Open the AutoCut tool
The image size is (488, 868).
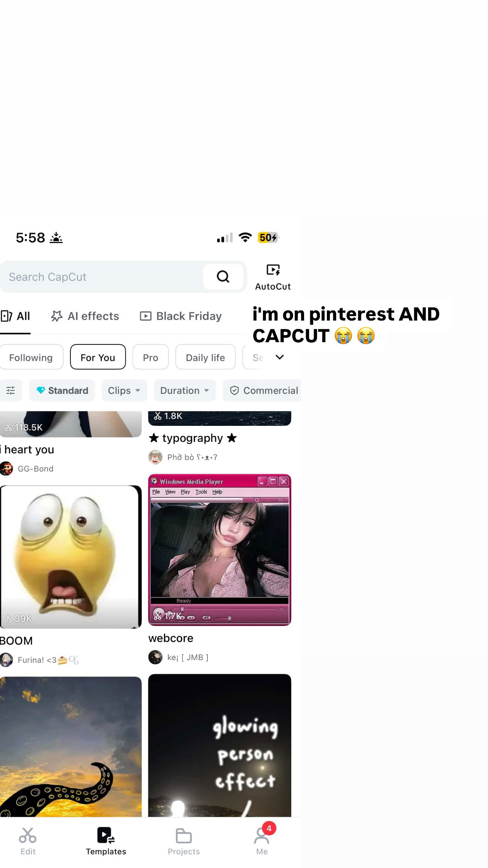pyautogui.click(x=273, y=277)
